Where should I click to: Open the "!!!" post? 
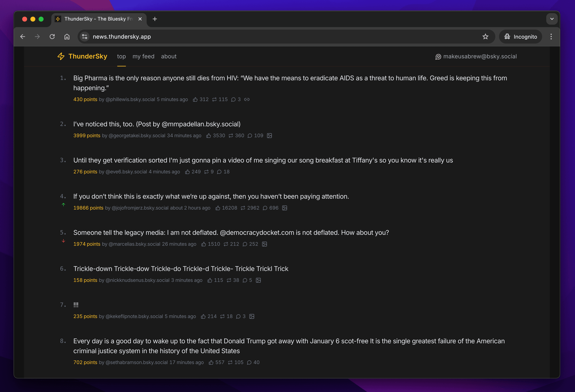pos(76,305)
